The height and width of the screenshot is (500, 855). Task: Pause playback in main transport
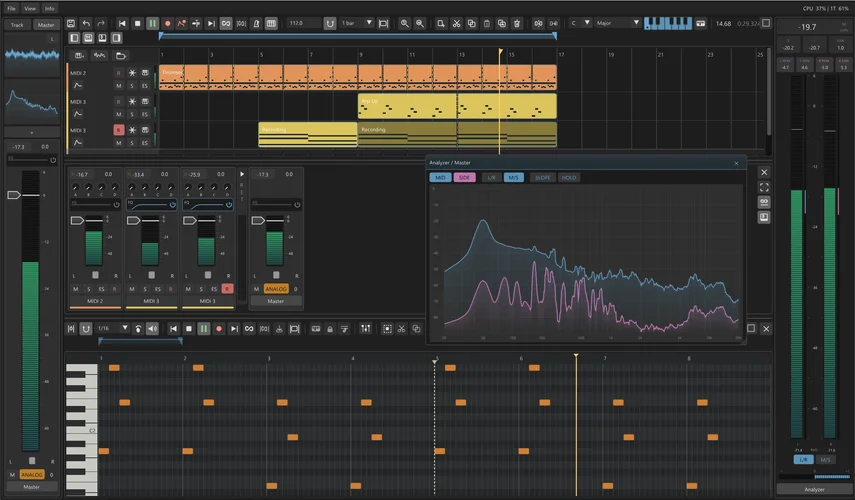[153, 23]
